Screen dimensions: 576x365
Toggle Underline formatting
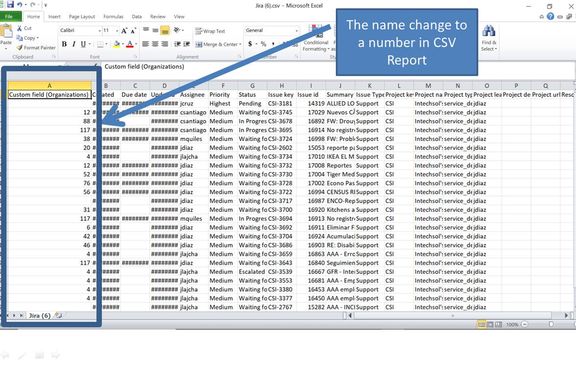tap(83, 44)
